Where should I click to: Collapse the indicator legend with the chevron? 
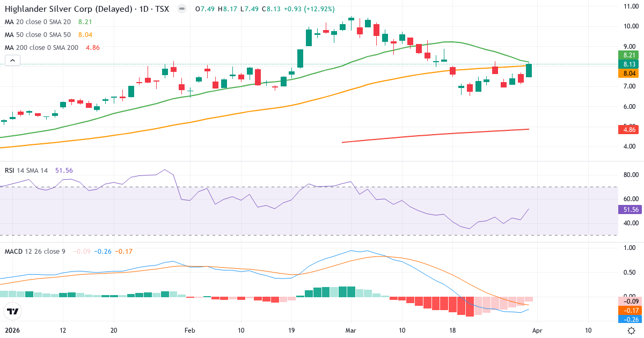12,60
